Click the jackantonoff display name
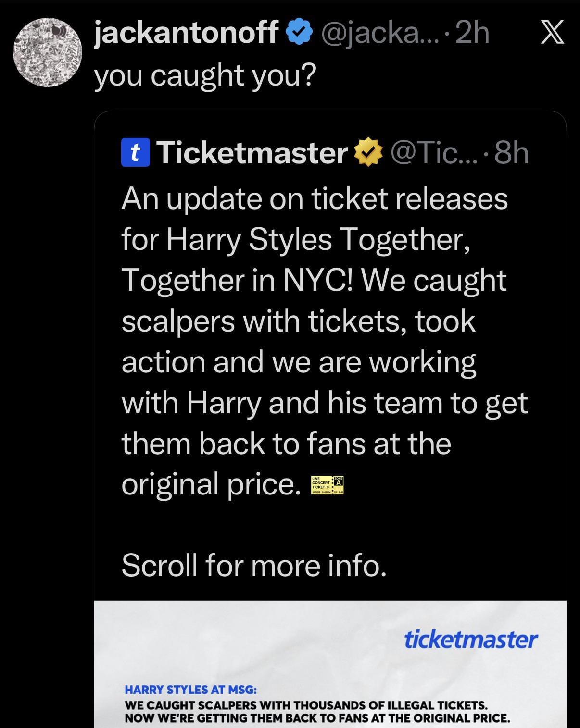This screenshot has height=728, width=580. coord(186,33)
